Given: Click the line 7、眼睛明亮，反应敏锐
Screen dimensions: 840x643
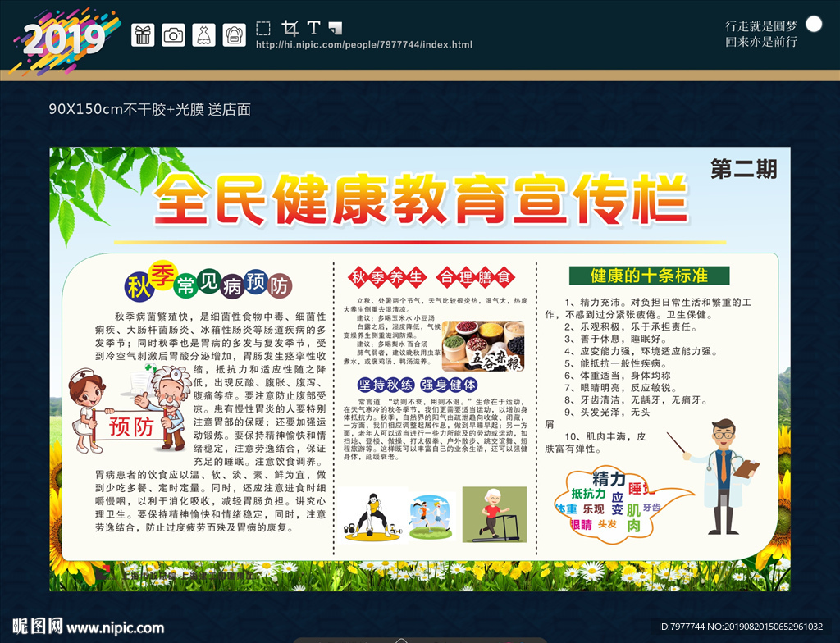Looking at the screenshot, I should pyautogui.click(x=620, y=387).
